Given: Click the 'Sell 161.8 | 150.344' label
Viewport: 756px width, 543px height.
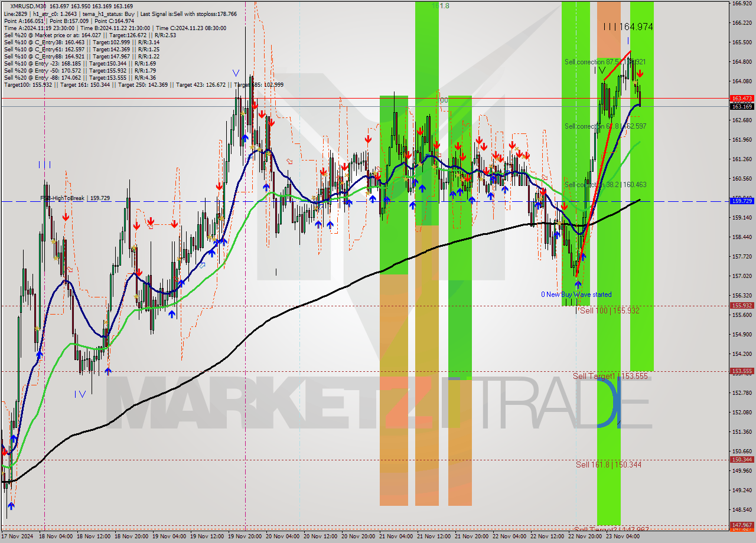Looking at the screenshot, I should 608,465.
